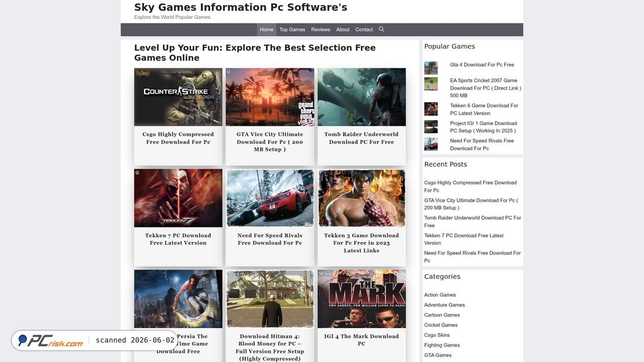Open the Reviews menu item
The image size is (644, 362).
pos(320,30)
